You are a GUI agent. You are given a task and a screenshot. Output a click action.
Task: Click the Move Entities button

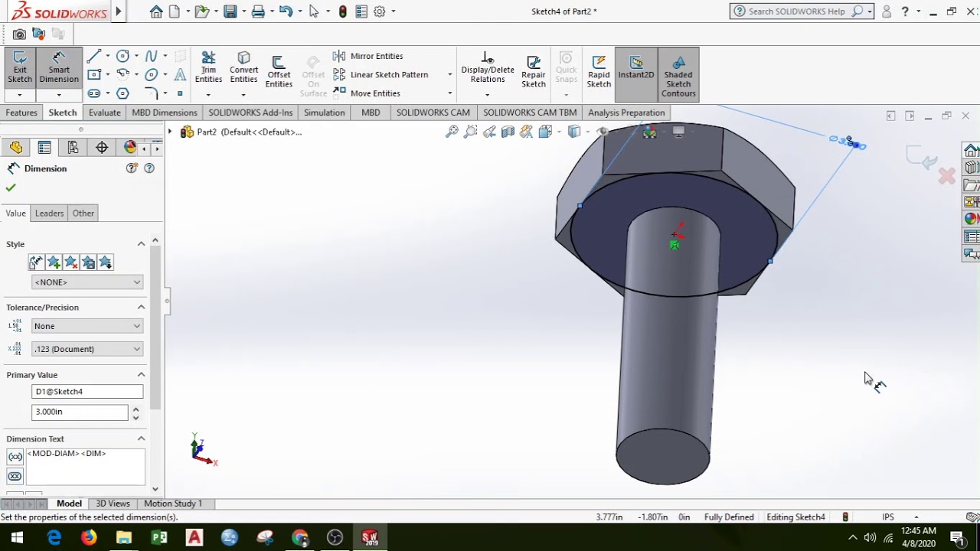(367, 93)
